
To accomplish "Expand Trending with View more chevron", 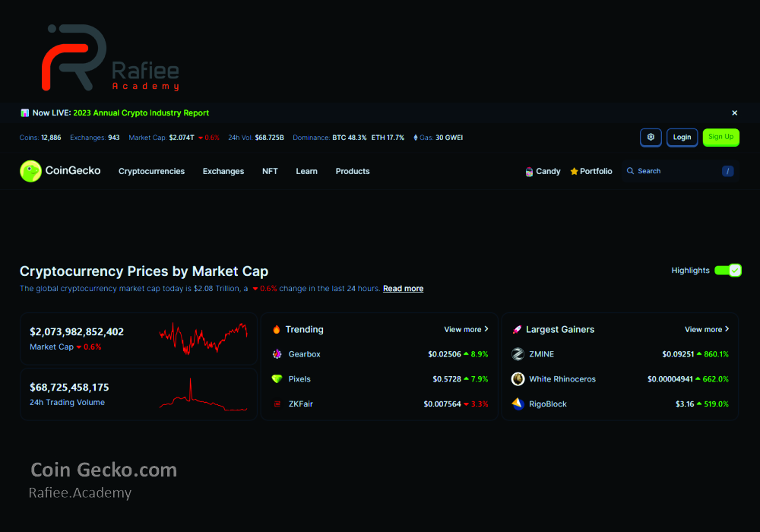I will pyautogui.click(x=467, y=330).
